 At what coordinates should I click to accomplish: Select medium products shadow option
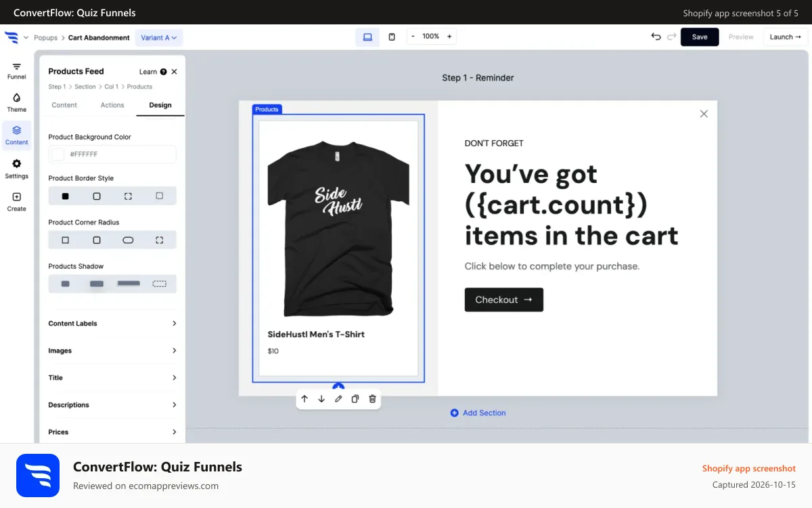click(x=97, y=284)
